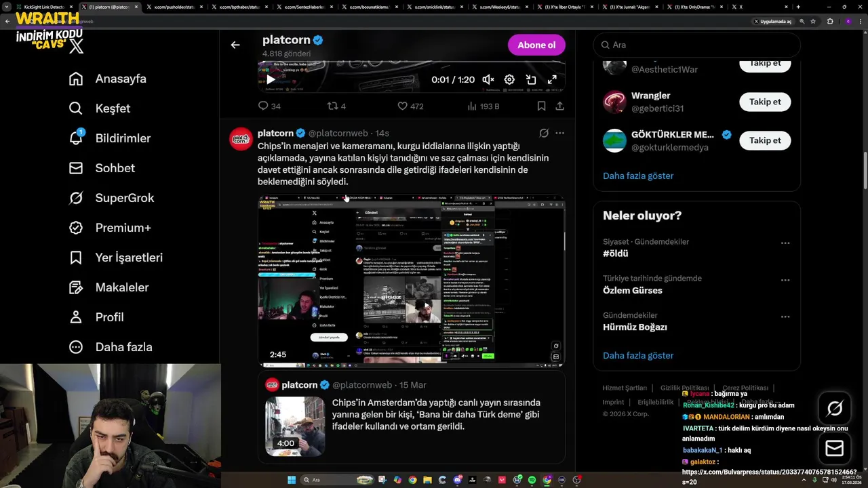The height and width of the screenshot is (488, 868).
Task: Open options for the Hürmüz Boğazı trend
Action: (785, 316)
